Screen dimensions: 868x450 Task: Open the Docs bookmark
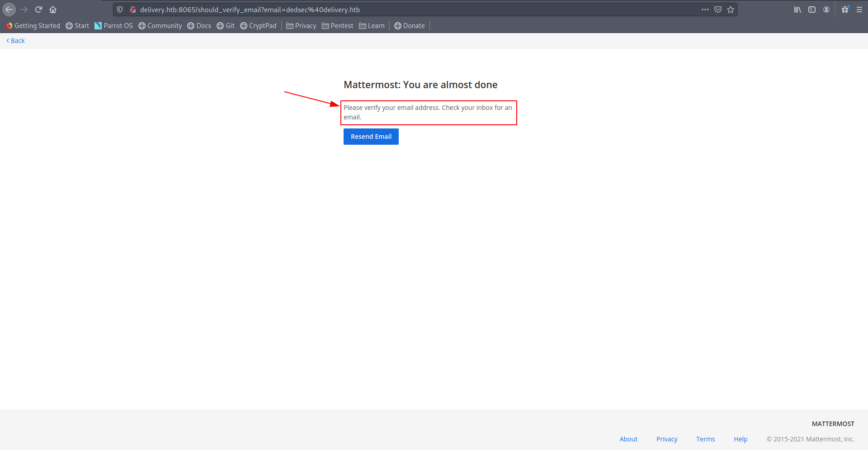[x=199, y=26]
